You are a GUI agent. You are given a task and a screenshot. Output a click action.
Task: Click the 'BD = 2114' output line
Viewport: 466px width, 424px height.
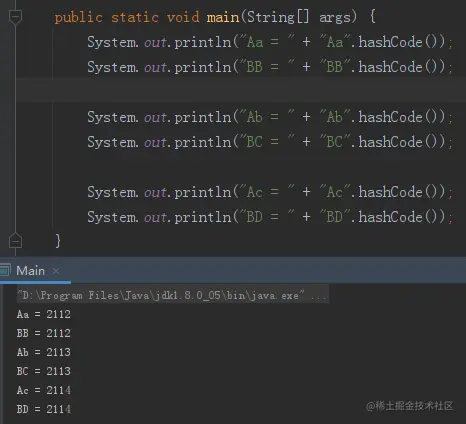[x=44, y=409]
